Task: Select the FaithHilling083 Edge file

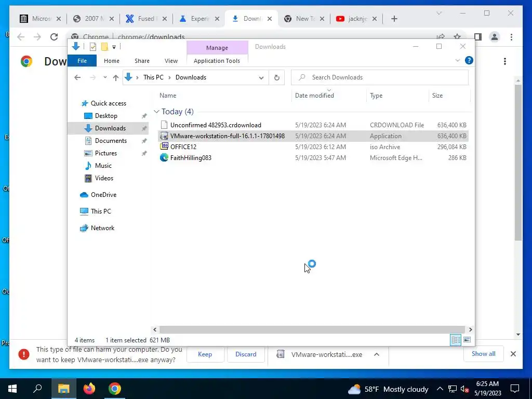Action: coord(313,157)
